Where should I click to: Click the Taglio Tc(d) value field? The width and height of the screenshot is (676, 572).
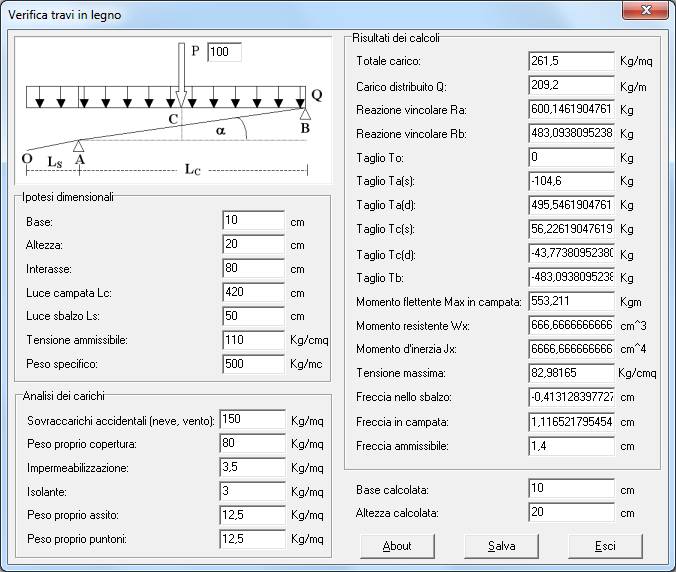pos(571,253)
